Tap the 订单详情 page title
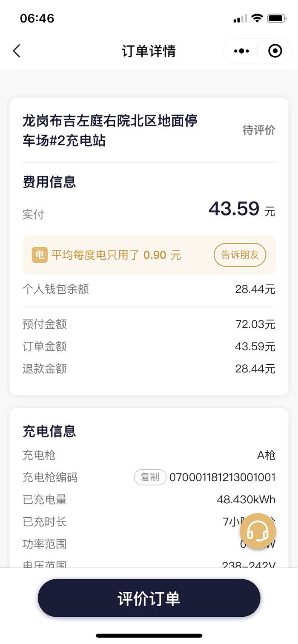Viewport: 298px width, 644px height. pos(149,51)
